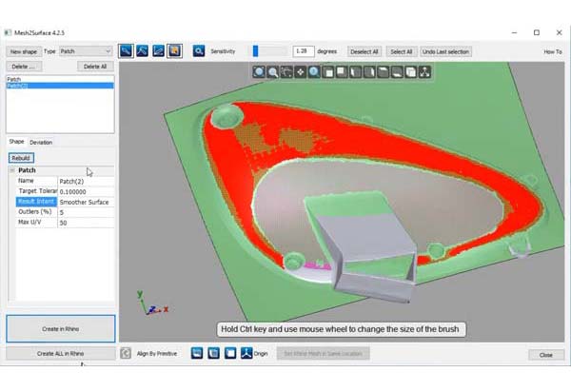
Task: Select Patch(2) in the shape list
Action: pyautogui.click(x=19, y=86)
